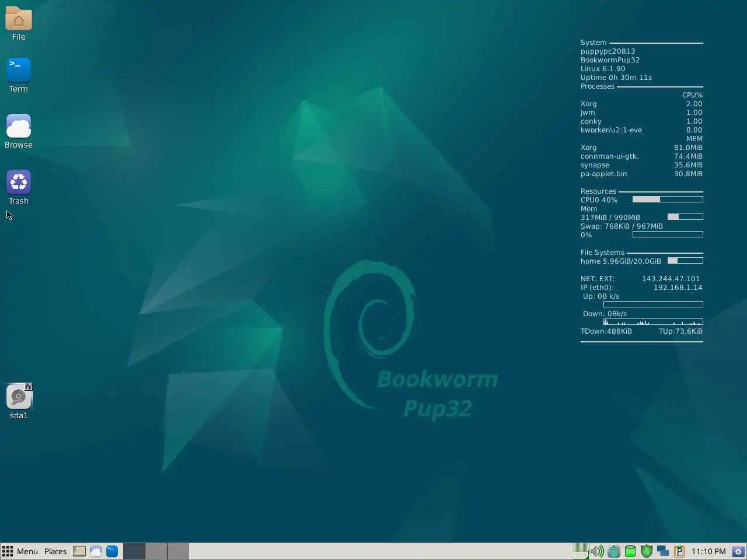747x560 pixels.
Task: Click the 11:10 PM clock
Action: pos(708,551)
